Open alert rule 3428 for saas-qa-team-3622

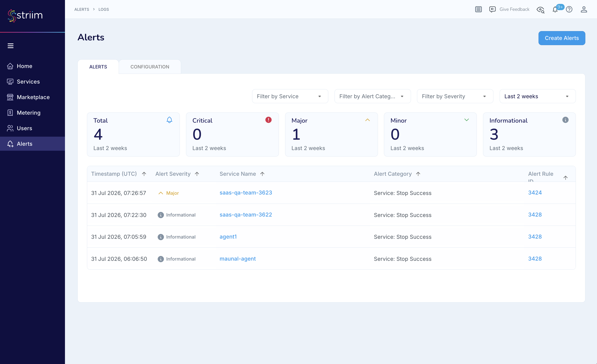(x=535, y=215)
